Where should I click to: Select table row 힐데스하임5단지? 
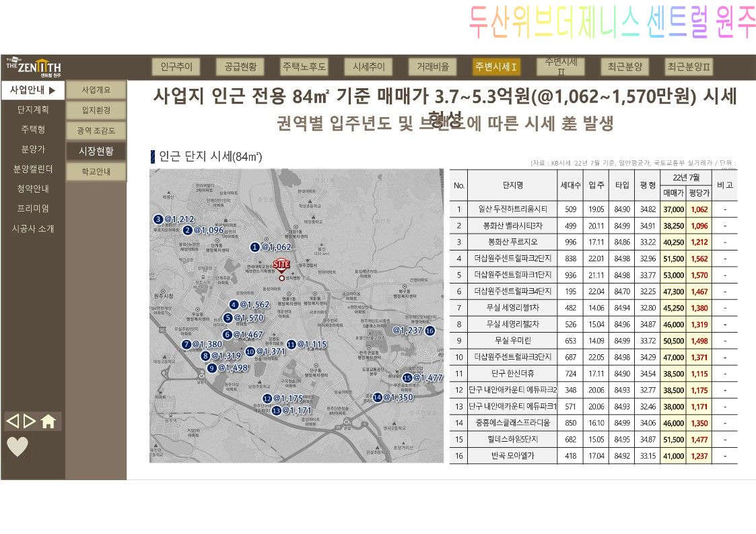pyautogui.click(x=594, y=440)
